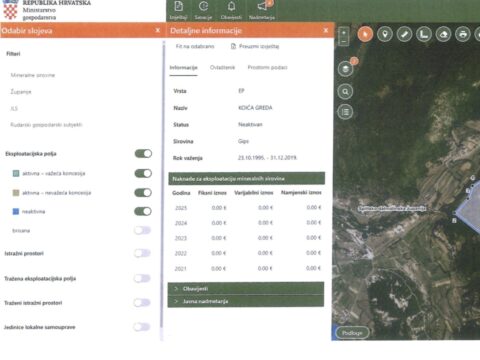480x360 pixels.
Task: Open the list legend map button
Action: pyautogui.click(x=345, y=112)
